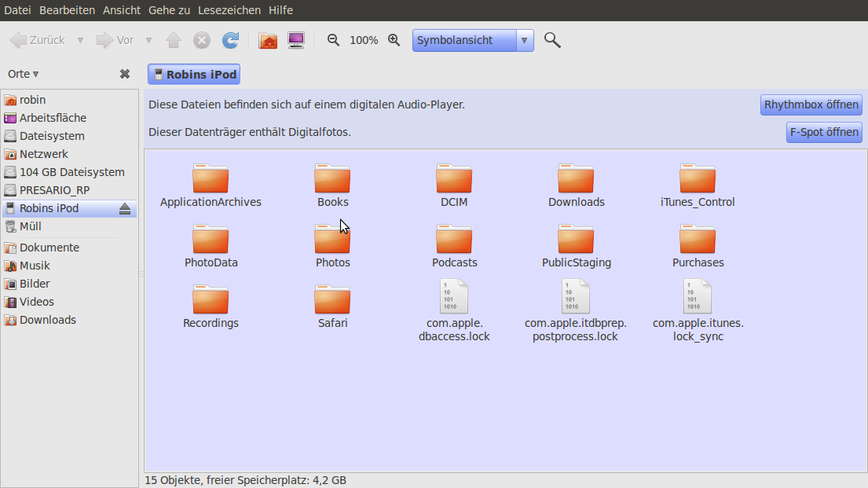Open the Symbolansicht view dropdown
The height and width of the screenshot is (488, 868).
point(473,40)
